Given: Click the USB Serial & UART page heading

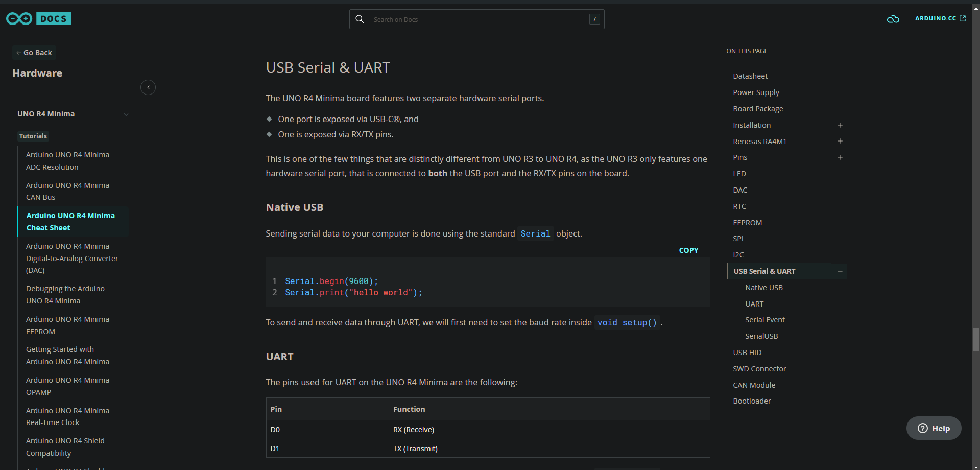Looking at the screenshot, I should (328, 67).
